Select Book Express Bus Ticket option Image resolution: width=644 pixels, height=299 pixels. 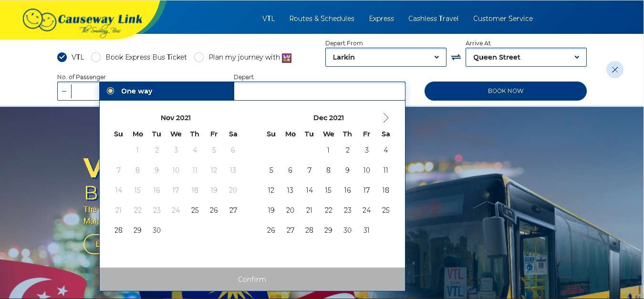coord(96,57)
